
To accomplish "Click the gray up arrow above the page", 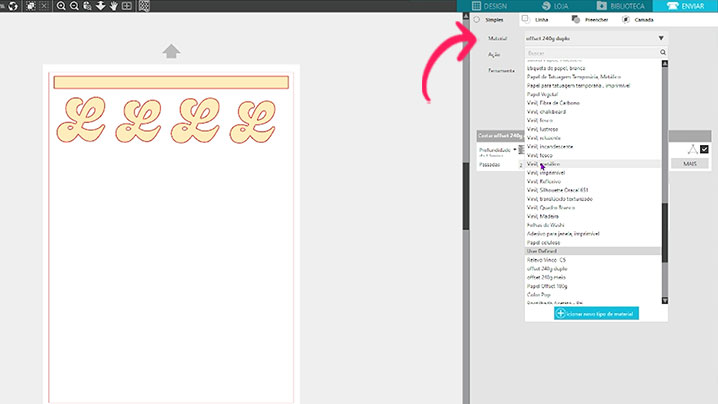I will (x=171, y=51).
